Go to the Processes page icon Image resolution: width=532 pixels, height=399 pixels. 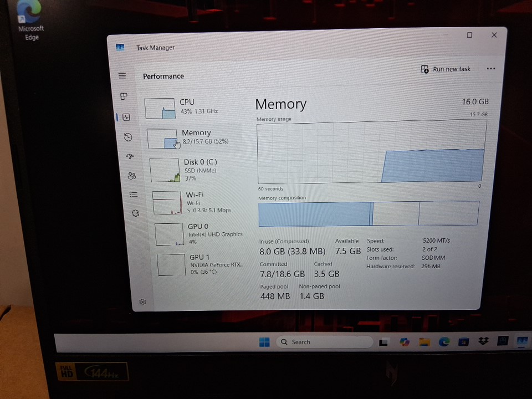[x=124, y=96]
